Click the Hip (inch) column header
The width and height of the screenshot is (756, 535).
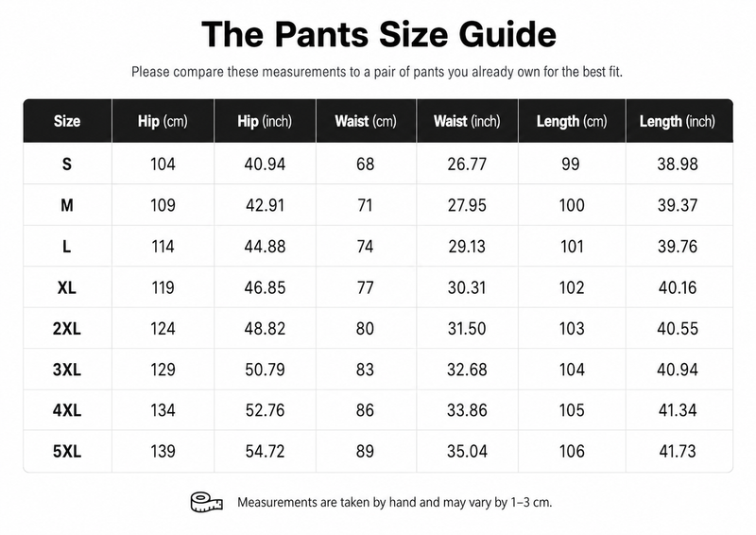coord(265,121)
